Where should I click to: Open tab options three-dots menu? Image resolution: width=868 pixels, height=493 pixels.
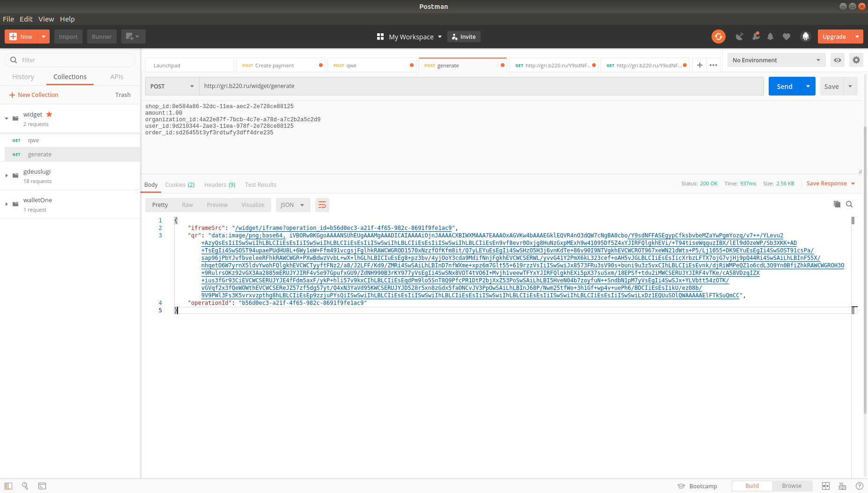pyautogui.click(x=713, y=65)
